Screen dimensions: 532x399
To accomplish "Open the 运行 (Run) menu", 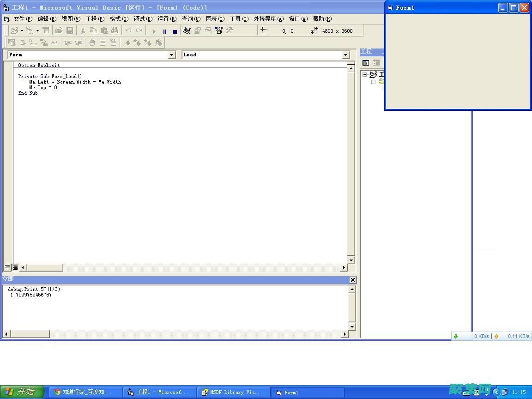I will click(167, 19).
